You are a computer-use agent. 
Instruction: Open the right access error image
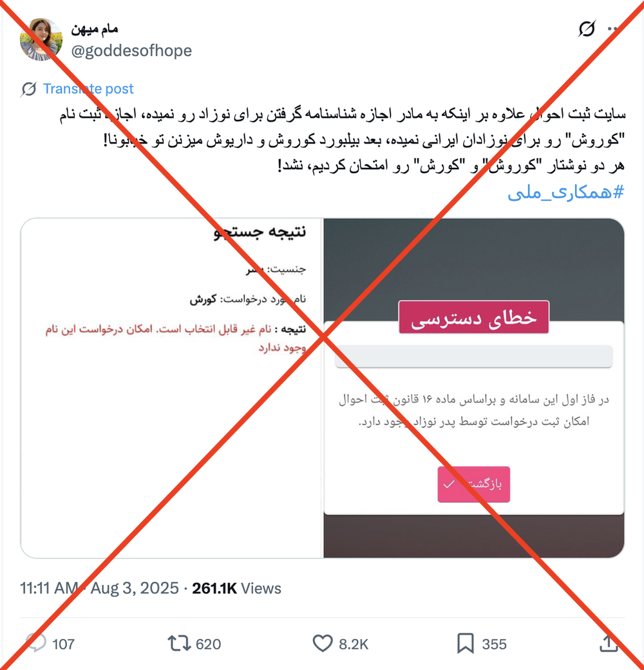pos(474,388)
